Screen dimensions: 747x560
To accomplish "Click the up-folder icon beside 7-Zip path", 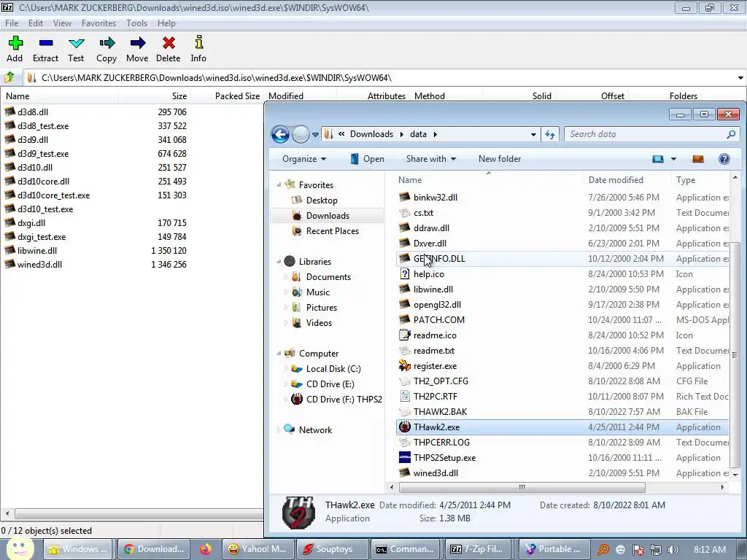I will coord(9,77).
